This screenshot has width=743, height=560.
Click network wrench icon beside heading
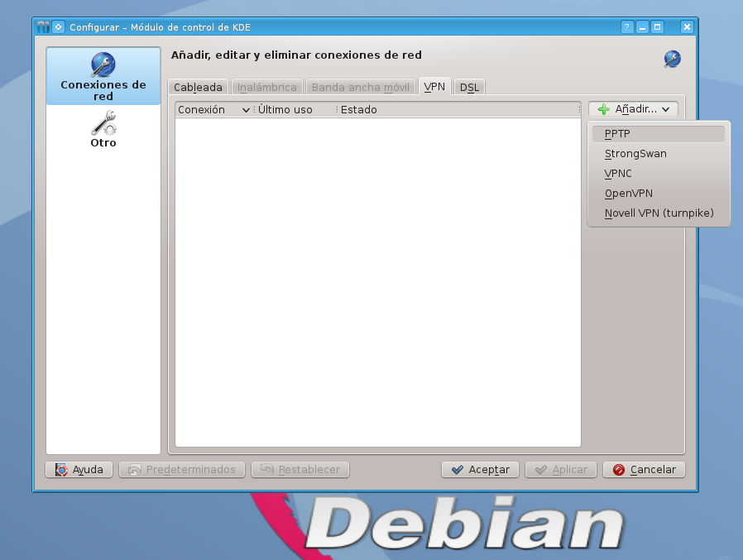(672, 60)
